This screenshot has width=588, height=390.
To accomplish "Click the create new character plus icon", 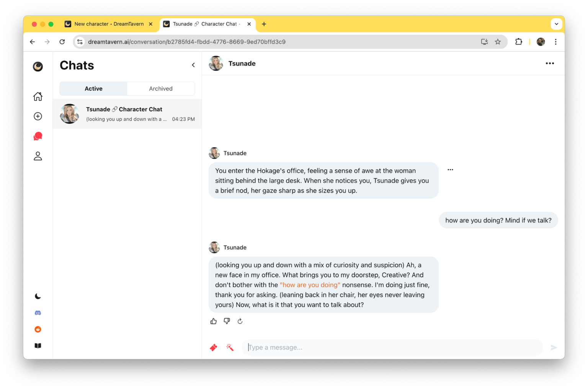I will (x=38, y=116).
